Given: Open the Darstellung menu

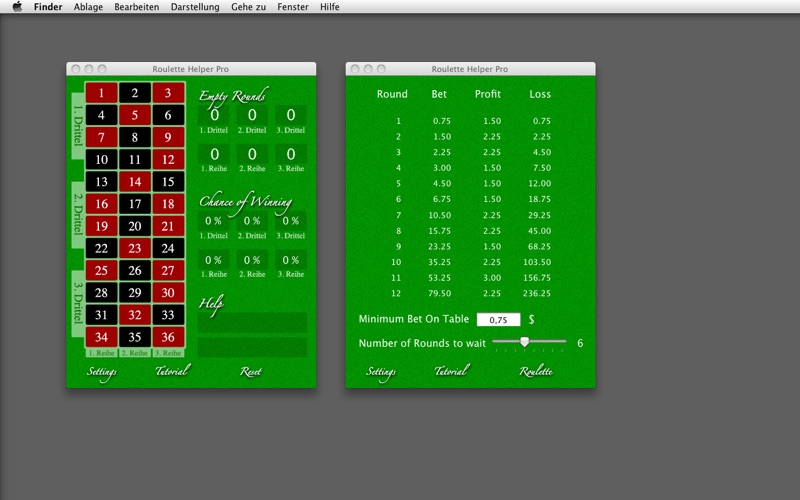Looking at the screenshot, I should click(195, 7).
